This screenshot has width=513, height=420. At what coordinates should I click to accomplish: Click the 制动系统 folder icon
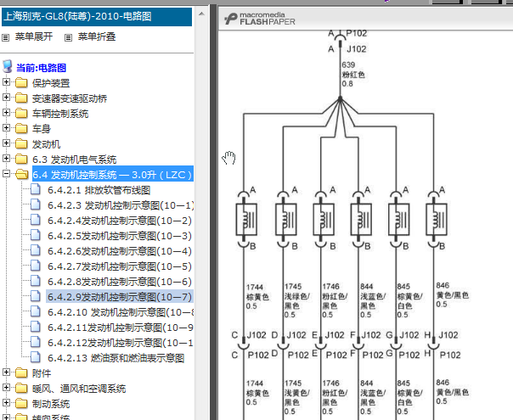pos(21,404)
